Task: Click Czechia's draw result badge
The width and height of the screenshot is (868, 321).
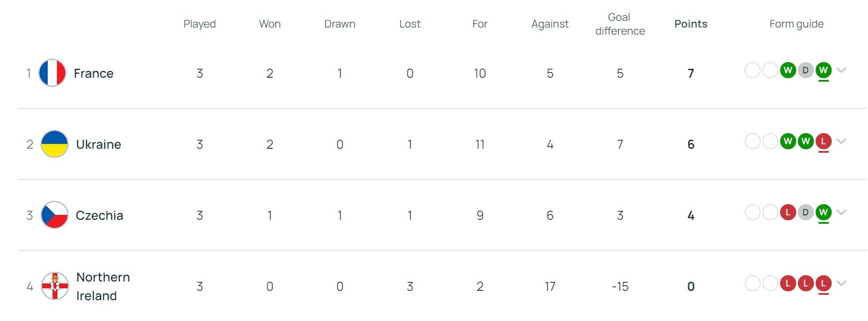Action: pos(805,212)
